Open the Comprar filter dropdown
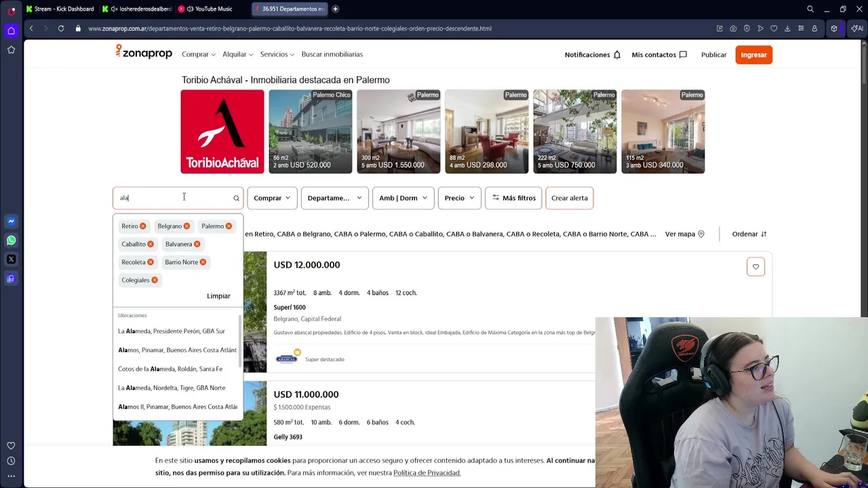Image resolution: width=868 pixels, height=488 pixels. pos(272,198)
